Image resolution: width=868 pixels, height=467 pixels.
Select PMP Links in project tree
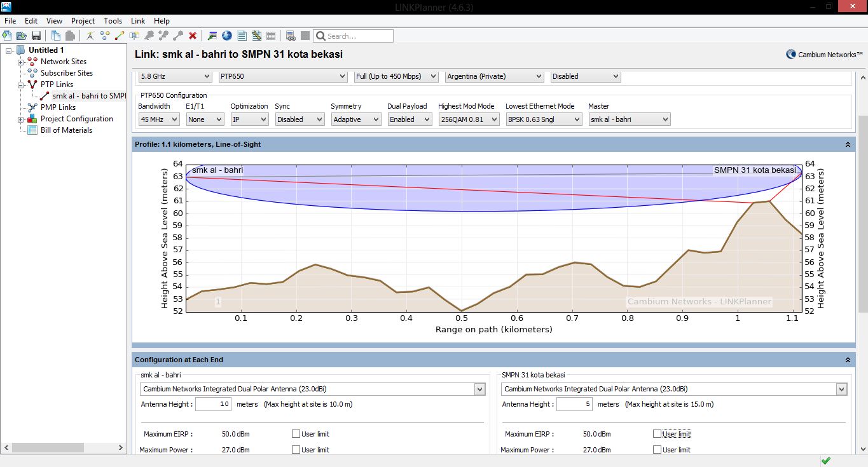pos(58,107)
